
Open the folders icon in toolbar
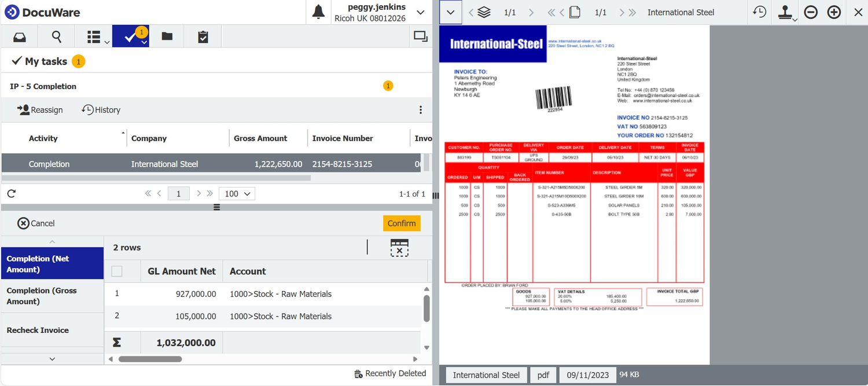pyautogui.click(x=167, y=37)
